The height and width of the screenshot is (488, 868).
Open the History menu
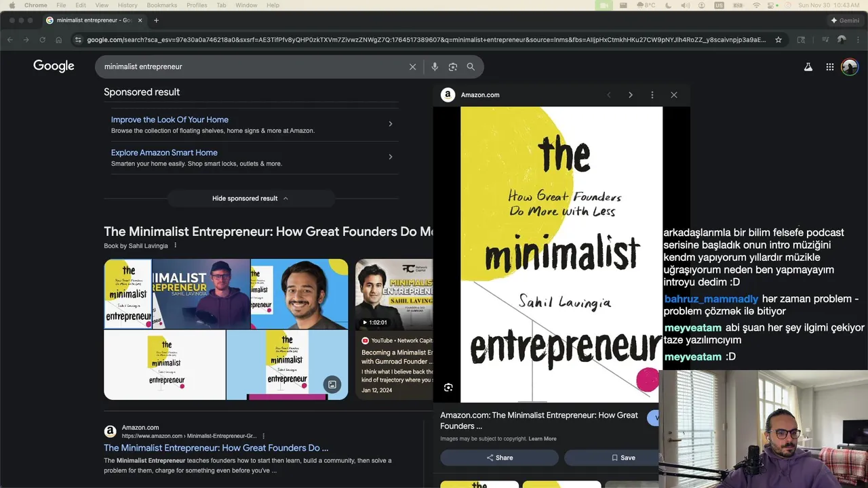coord(127,5)
